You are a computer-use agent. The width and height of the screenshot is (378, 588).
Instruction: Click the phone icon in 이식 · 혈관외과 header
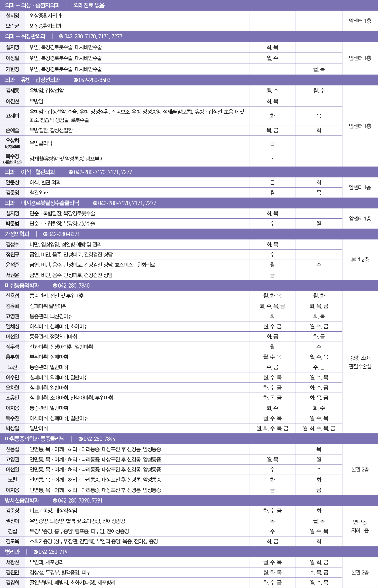point(71,172)
